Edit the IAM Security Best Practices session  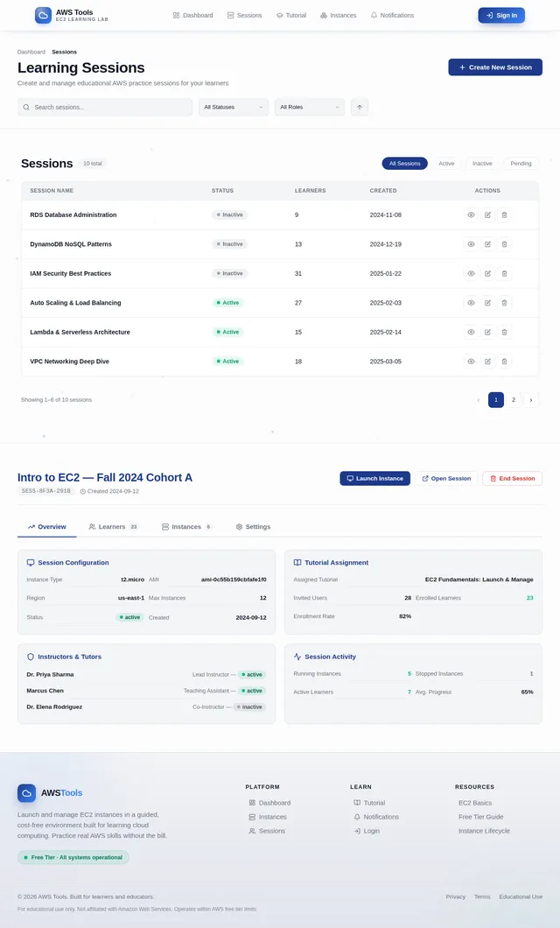pos(487,273)
